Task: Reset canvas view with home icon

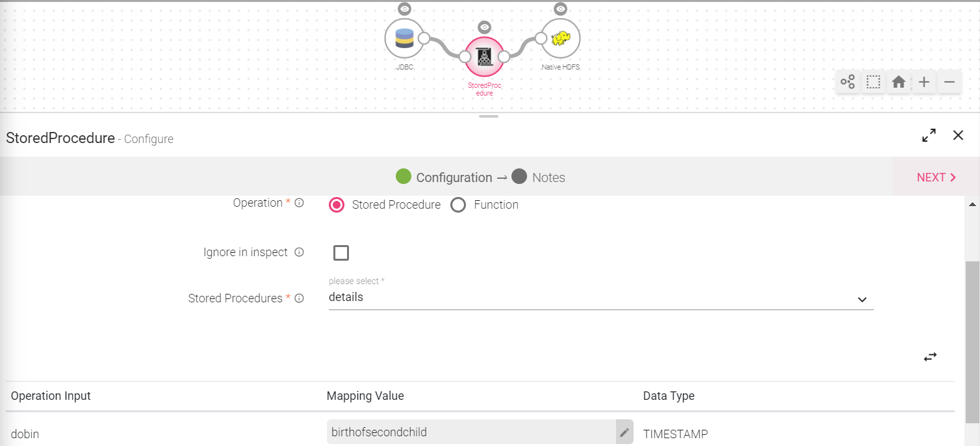Action: tap(898, 82)
